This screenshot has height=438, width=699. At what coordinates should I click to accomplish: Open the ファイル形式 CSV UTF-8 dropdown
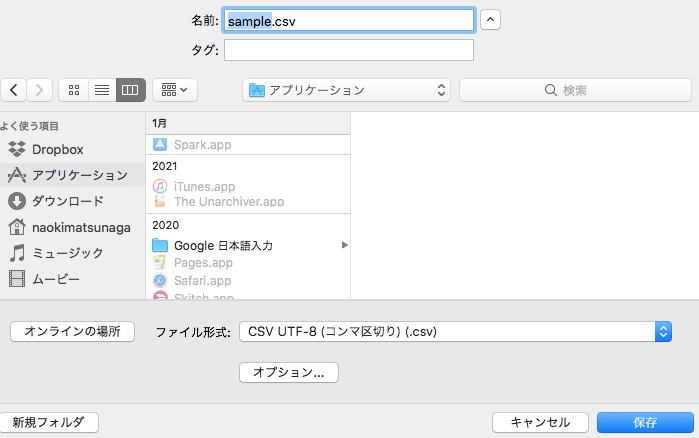click(455, 332)
